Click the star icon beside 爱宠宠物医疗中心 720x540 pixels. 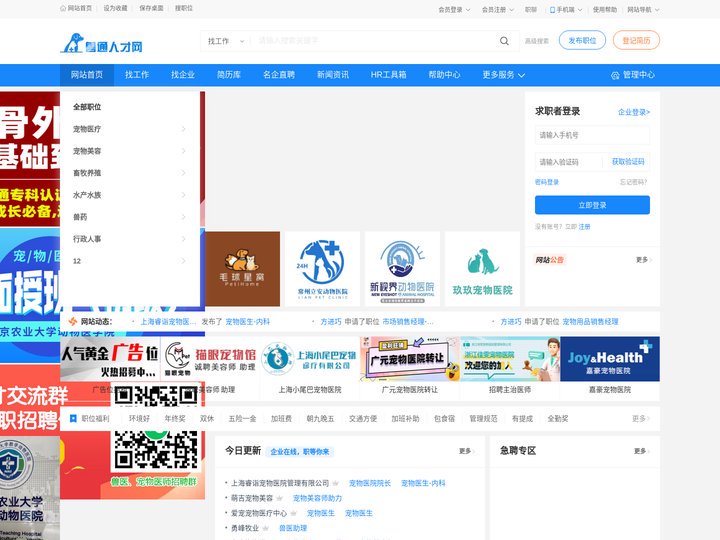pyautogui.click(x=293, y=513)
